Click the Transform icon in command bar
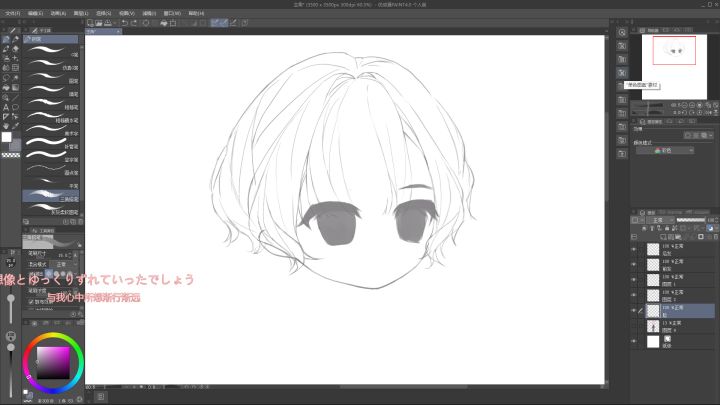 [x=173, y=22]
